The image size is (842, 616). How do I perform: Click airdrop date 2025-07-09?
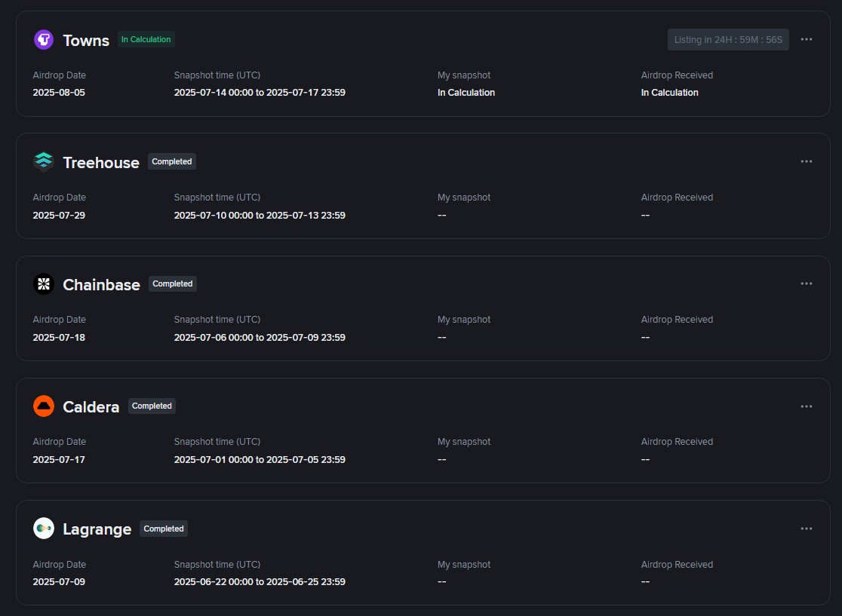point(59,581)
